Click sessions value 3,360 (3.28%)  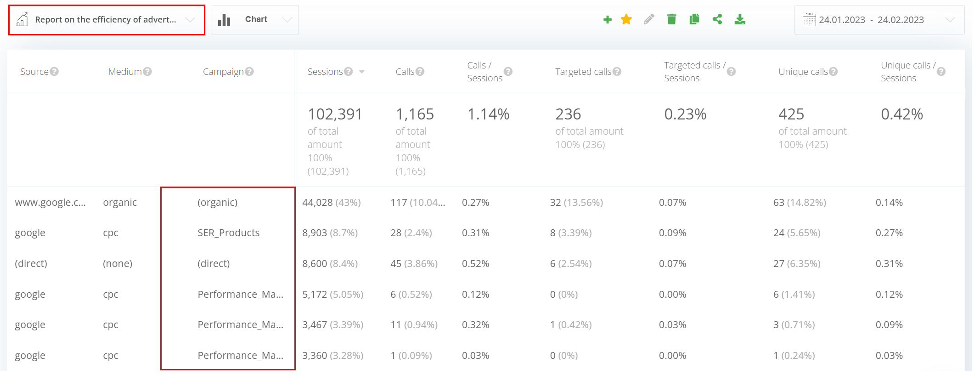coord(332,356)
